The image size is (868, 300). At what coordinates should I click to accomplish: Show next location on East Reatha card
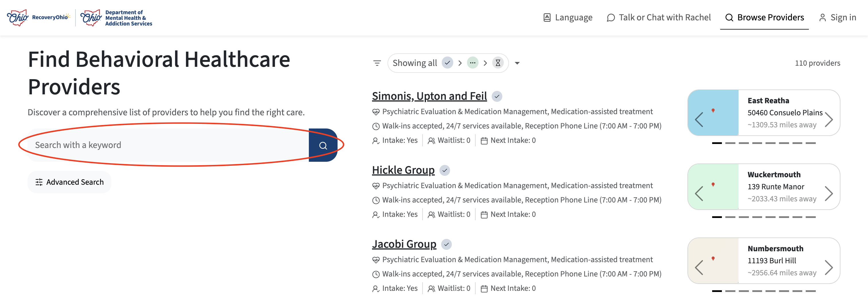pyautogui.click(x=829, y=119)
